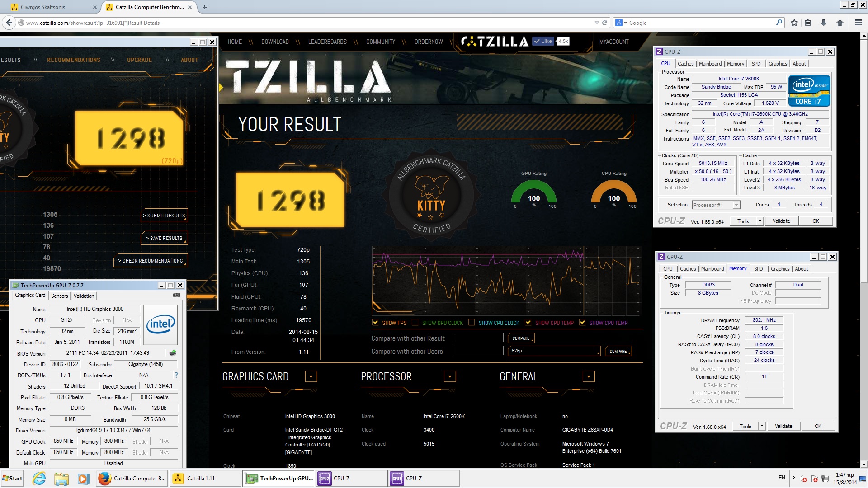The width and height of the screenshot is (868, 488).
Task: Switch to TechPowerUp GPU-Z taskbar item
Action: point(278,478)
